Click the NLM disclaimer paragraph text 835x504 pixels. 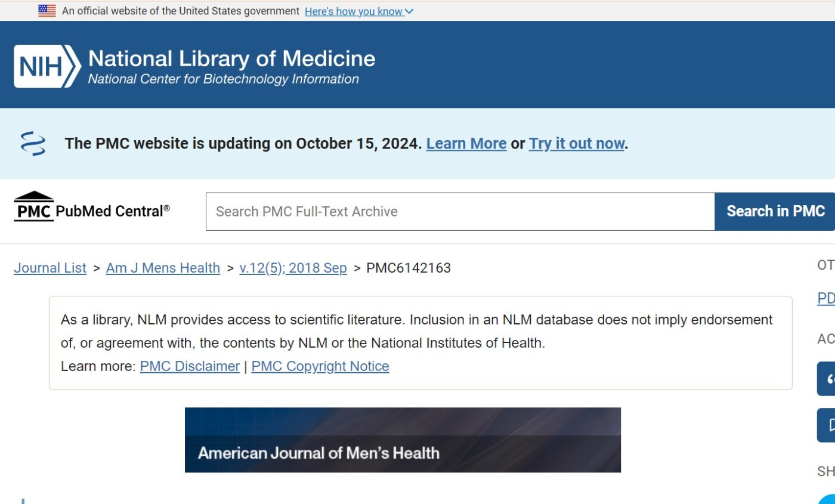pyautogui.click(x=416, y=332)
